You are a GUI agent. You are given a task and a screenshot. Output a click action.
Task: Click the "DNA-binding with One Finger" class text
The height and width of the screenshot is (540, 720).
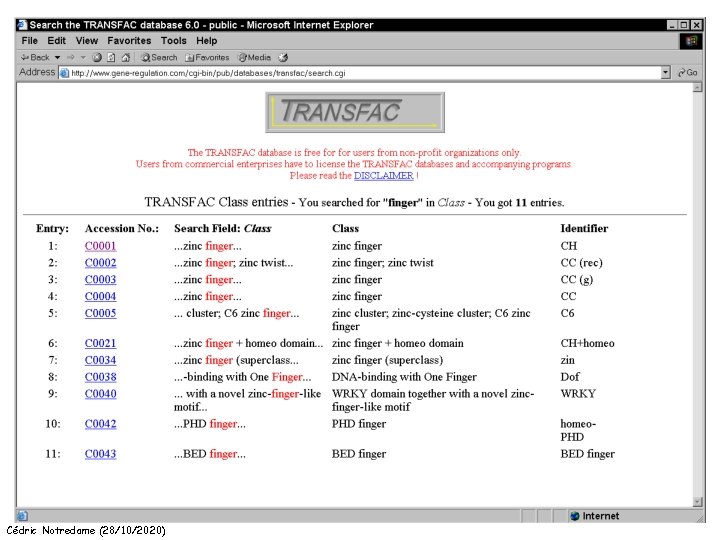(x=404, y=377)
